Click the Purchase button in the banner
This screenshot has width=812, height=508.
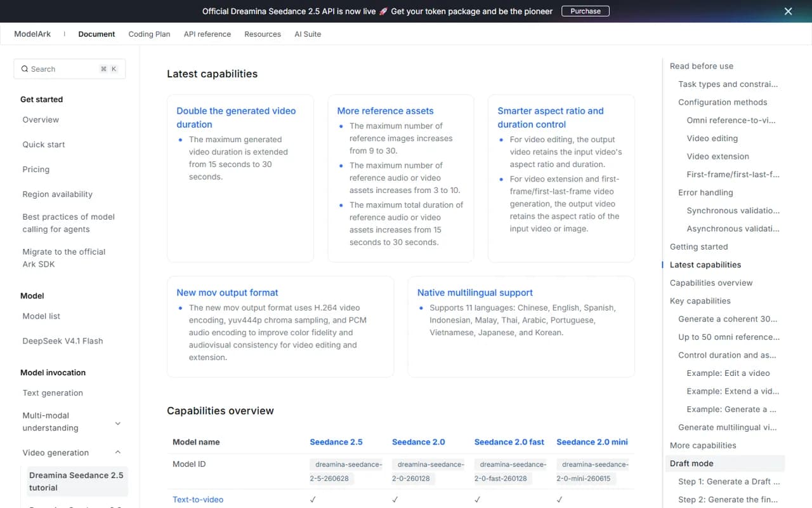[x=586, y=11]
